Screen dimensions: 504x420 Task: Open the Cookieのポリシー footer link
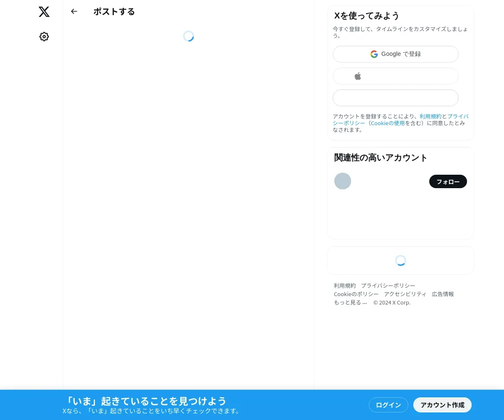pos(356,294)
